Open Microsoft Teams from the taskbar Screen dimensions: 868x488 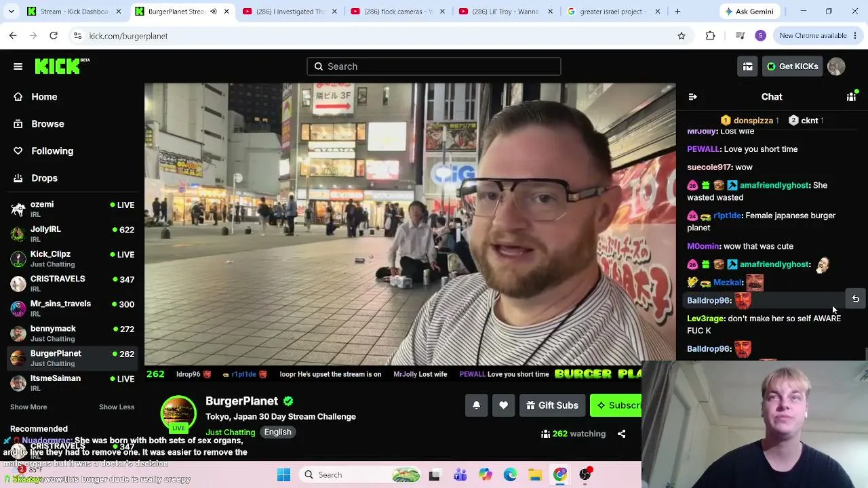(x=460, y=474)
